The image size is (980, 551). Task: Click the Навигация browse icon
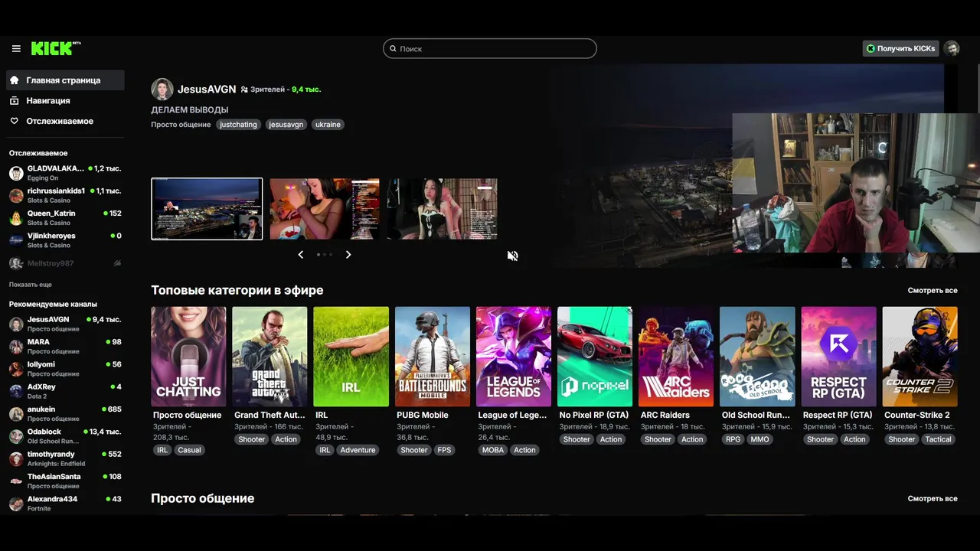point(15,100)
